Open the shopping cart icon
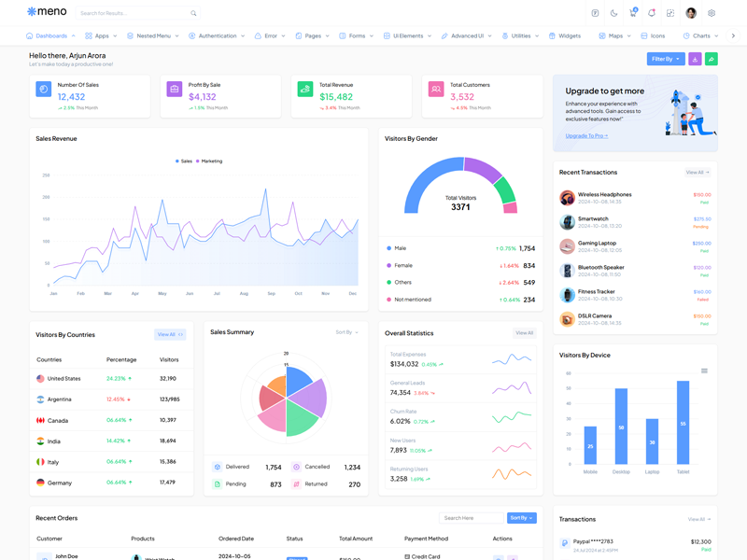The image size is (747, 560). click(632, 13)
